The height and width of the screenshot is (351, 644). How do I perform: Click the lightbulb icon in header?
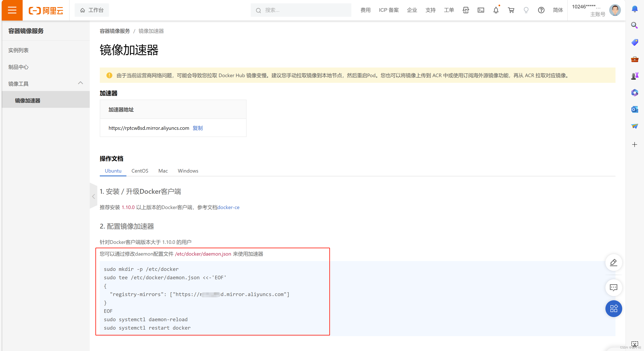[x=526, y=10]
